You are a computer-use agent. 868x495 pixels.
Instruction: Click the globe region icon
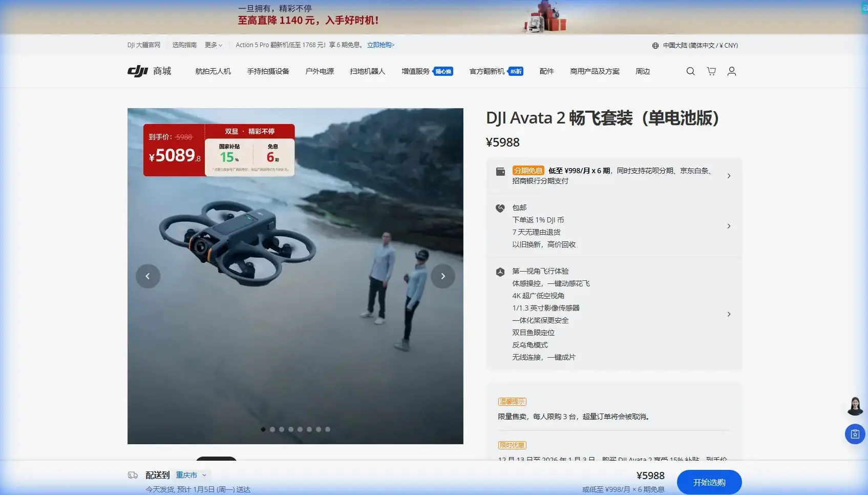tap(655, 46)
